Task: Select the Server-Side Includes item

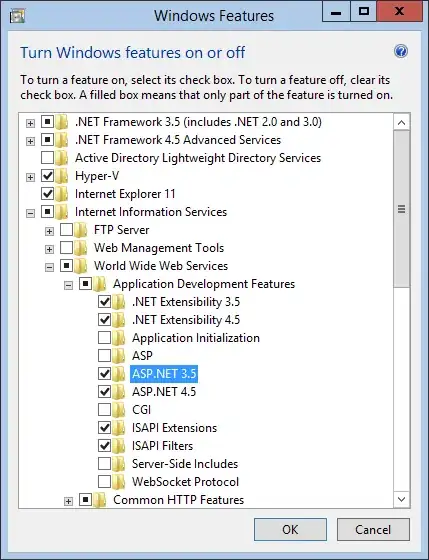Action: (185, 464)
